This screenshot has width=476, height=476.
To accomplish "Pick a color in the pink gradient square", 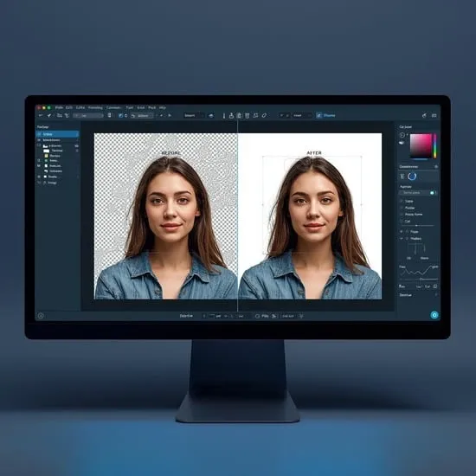I will (421, 145).
